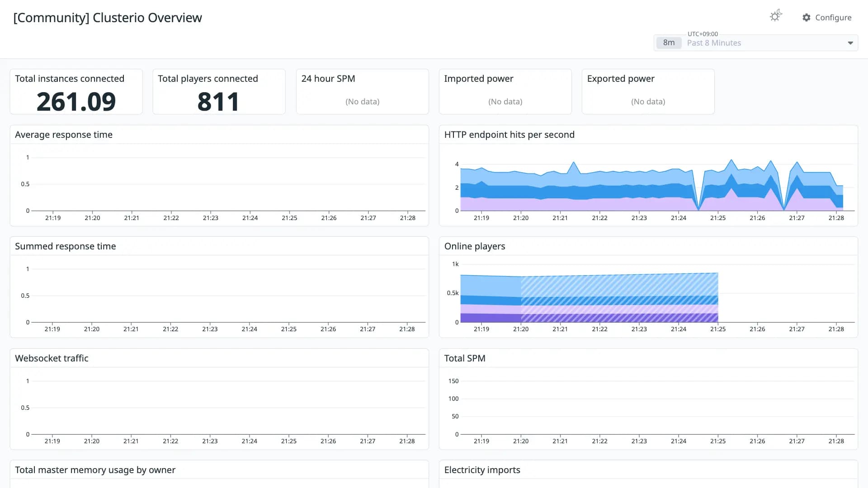The image size is (868, 488).
Task: Expand the time range dropdown arrow
Action: click(850, 43)
